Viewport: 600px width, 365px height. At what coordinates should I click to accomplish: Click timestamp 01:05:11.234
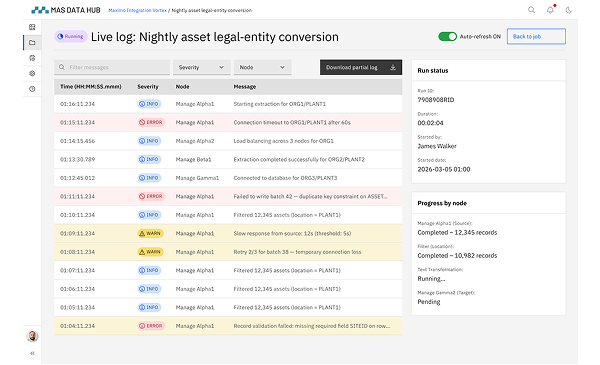[x=77, y=307]
